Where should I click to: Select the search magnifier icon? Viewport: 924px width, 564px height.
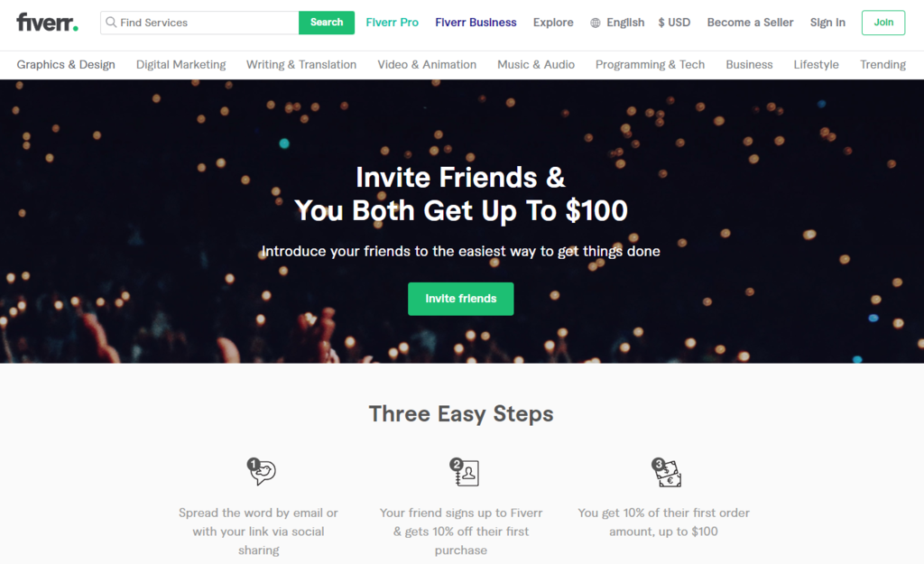[110, 22]
